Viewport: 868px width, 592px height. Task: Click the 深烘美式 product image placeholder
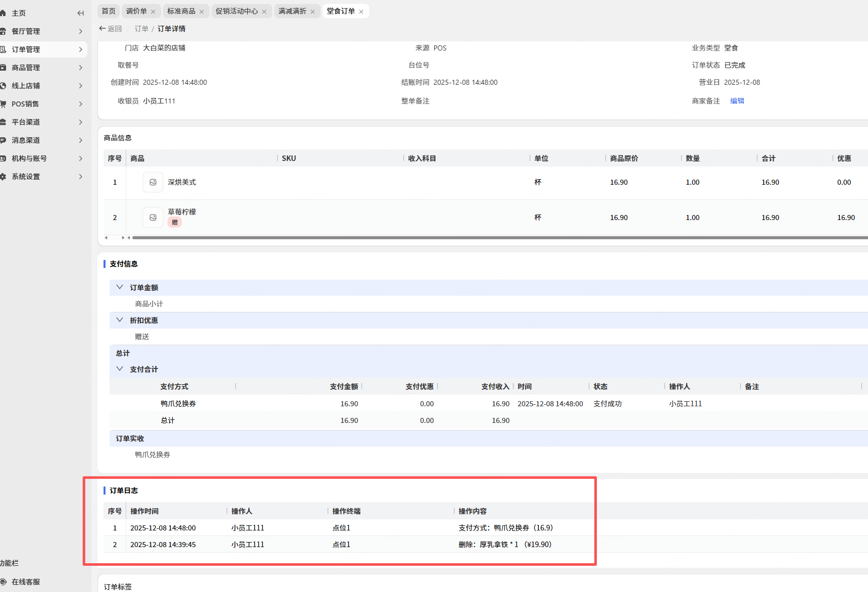tap(152, 182)
